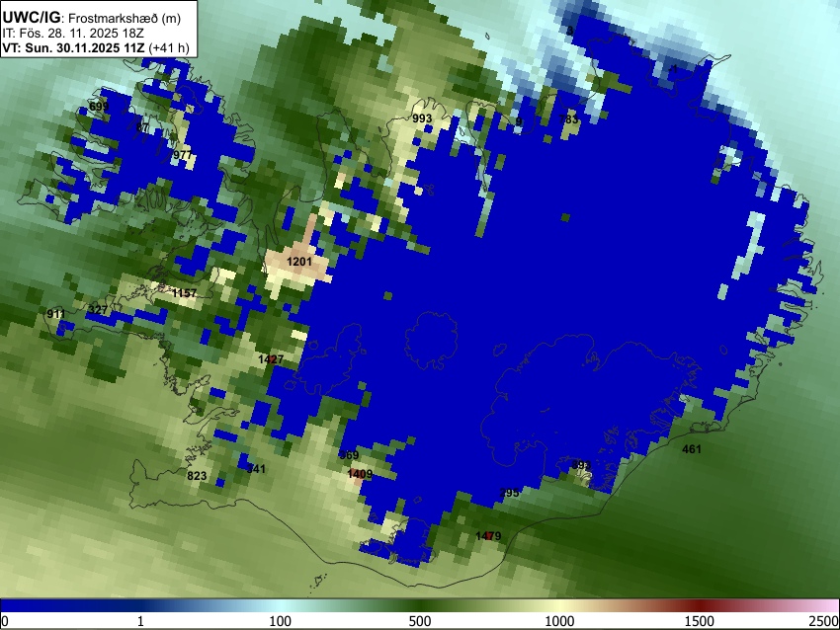Click the 461 value label
The height and width of the screenshot is (630, 840).
pyautogui.click(x=692, y=449)
